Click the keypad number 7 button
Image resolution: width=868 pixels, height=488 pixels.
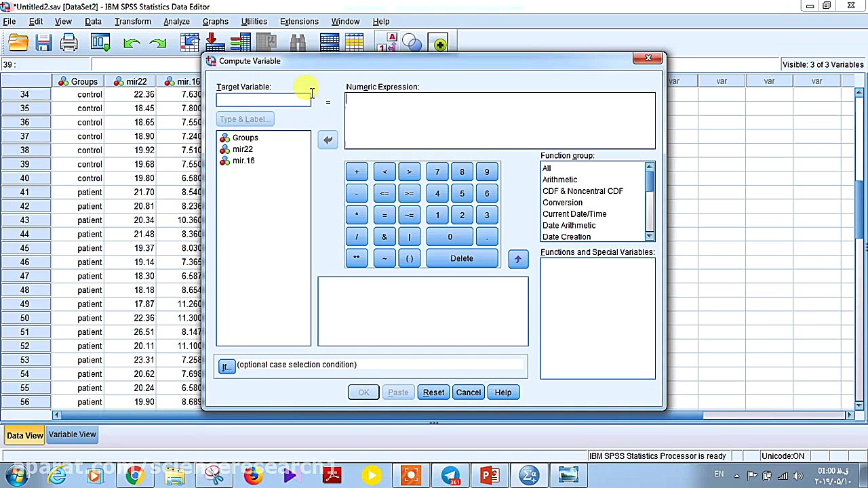click(437, 171)
